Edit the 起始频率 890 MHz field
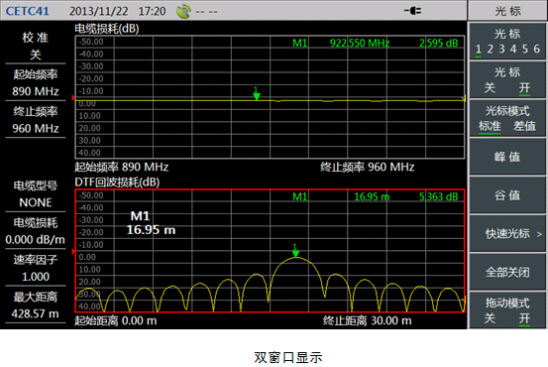548x367 pixels. 35,83
